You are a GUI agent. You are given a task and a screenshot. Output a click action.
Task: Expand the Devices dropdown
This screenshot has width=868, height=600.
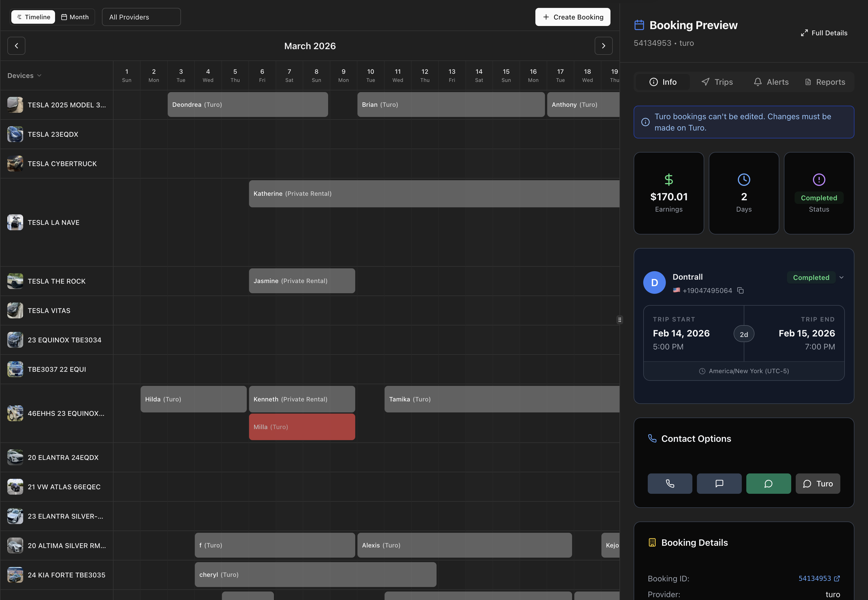click(24, 75)
